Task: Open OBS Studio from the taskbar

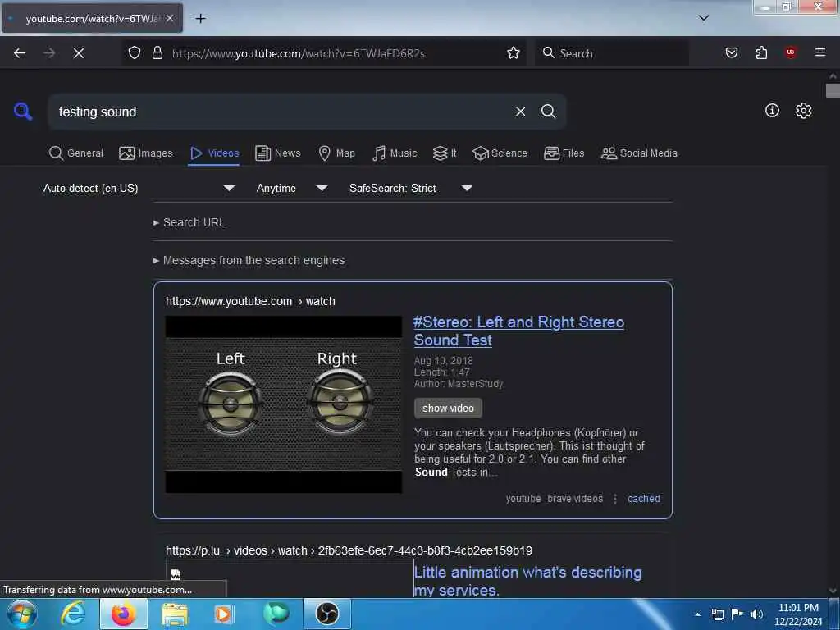Action: [326, 614]
